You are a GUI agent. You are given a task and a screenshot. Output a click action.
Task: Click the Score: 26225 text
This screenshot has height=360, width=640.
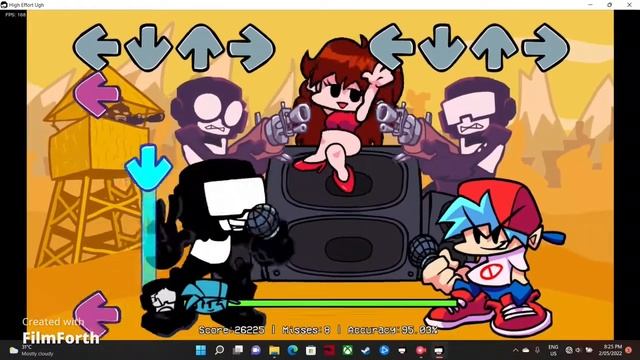click(x=231, y=330)
